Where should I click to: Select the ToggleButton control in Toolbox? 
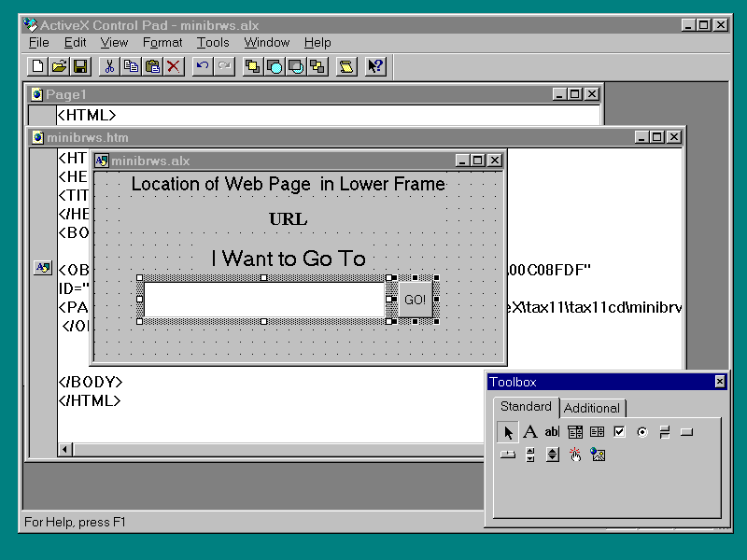click(664, 432)
